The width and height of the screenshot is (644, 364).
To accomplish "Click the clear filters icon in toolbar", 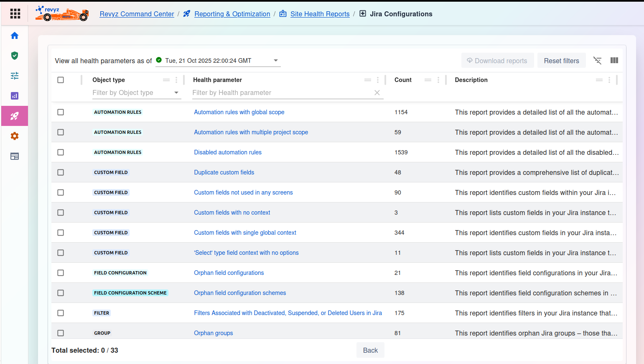I will (598, 61).
